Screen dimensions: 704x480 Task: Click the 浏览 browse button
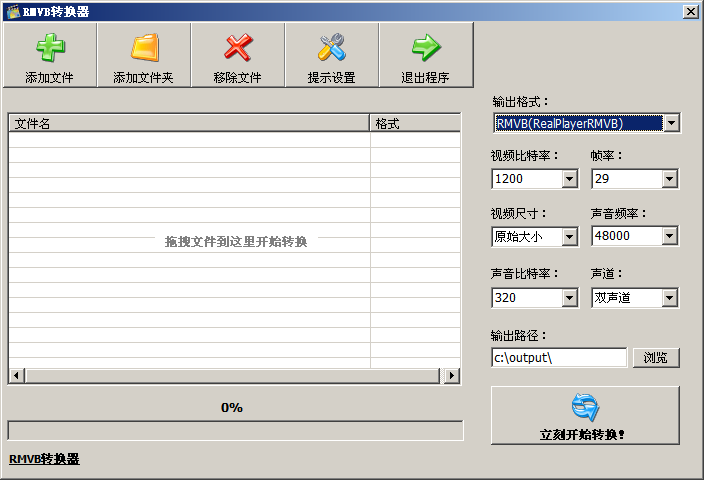click(656, 358)
